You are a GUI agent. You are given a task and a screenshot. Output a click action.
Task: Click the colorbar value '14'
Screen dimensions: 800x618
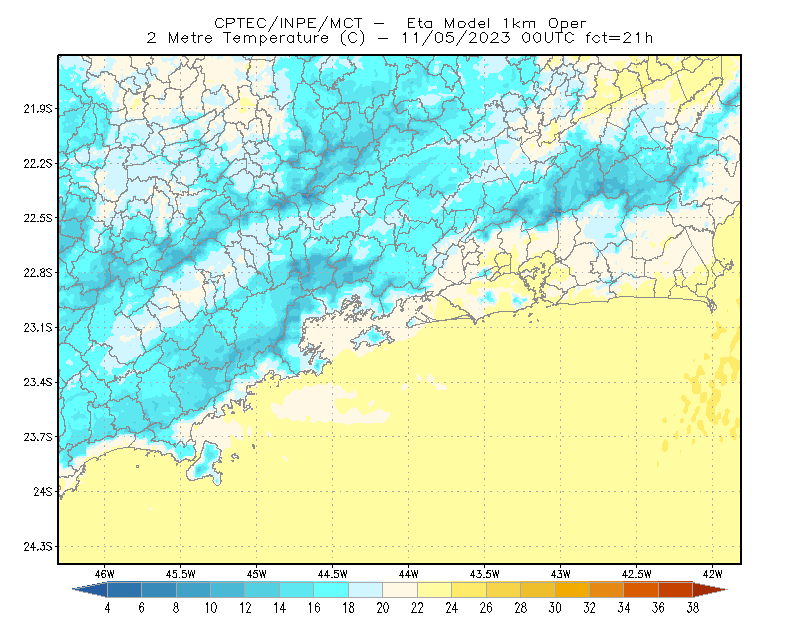280,608
